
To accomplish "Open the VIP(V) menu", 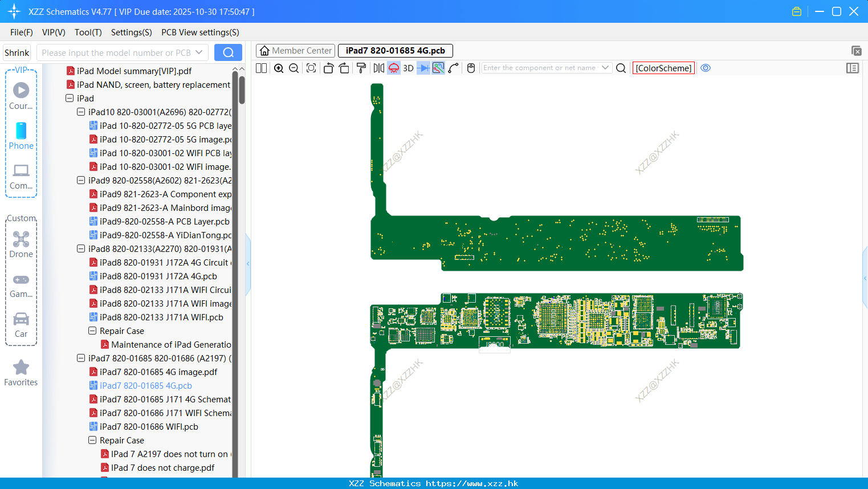I will (x=54, y=32).
